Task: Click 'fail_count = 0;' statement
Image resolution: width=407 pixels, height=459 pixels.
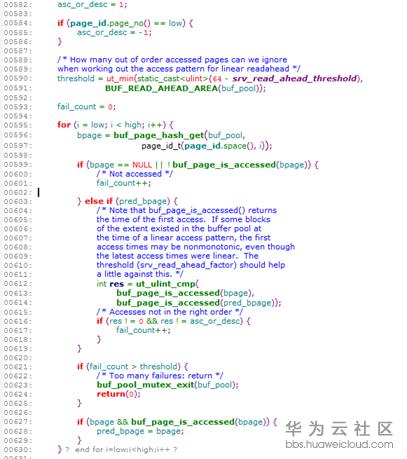Action: click(86, 107)
